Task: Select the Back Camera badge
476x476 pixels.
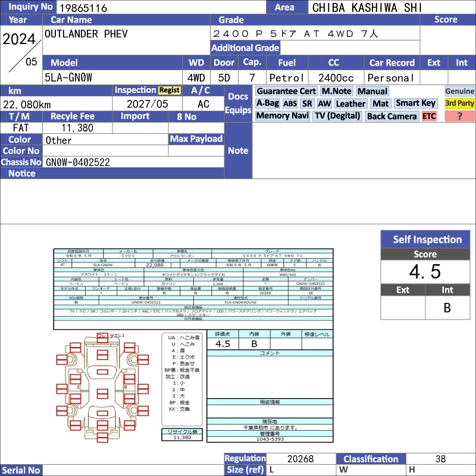Action: click(392, 116)
